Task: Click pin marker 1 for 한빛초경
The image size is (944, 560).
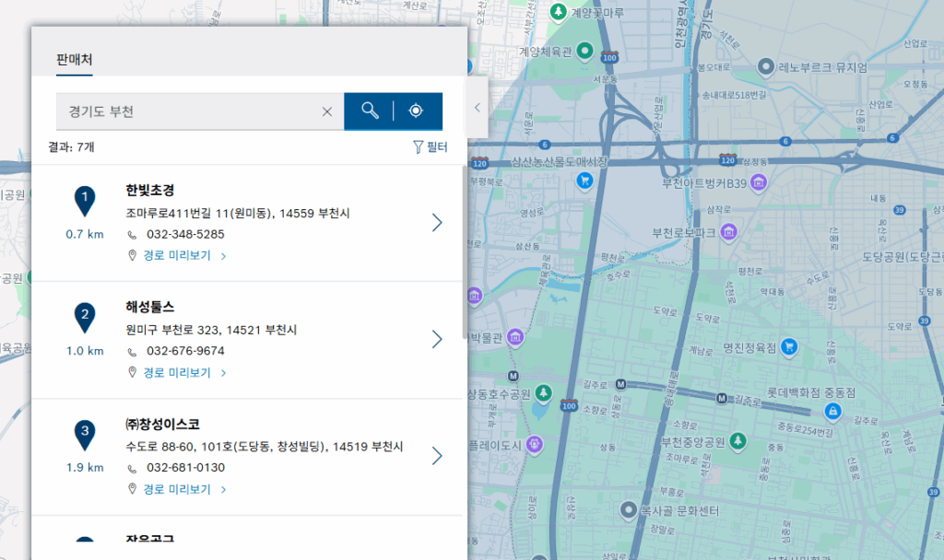Action: tap(85, 201)
